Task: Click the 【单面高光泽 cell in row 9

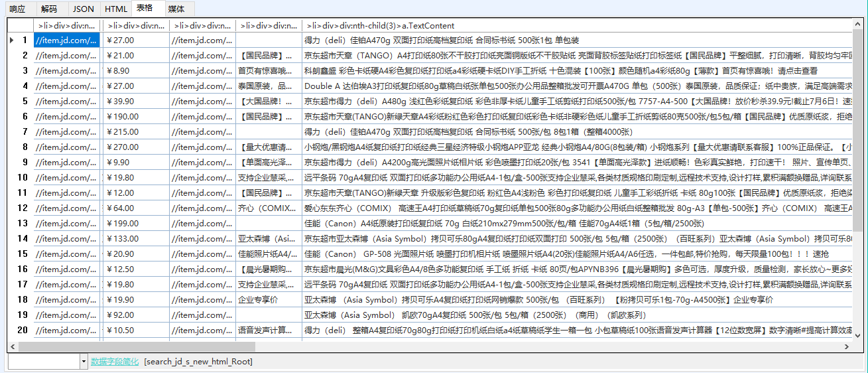Action: click(268, 163)
